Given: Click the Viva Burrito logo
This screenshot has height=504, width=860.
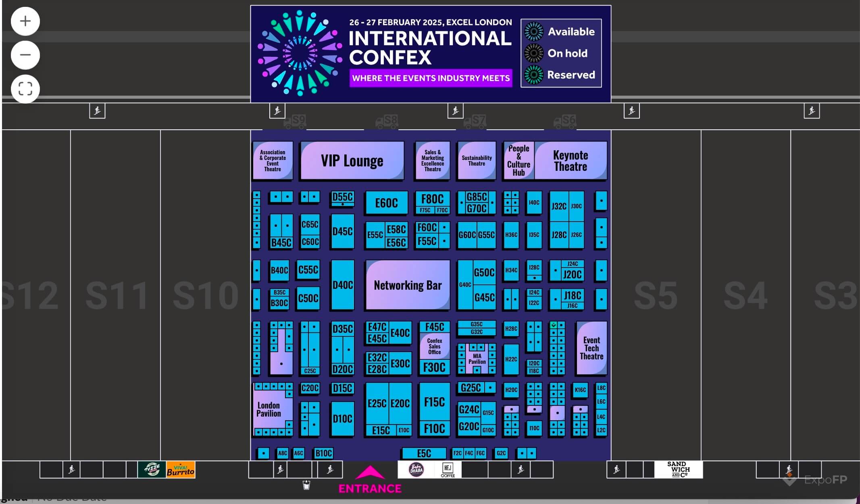Looking at the screenshot, I should [x=181, y=469].
